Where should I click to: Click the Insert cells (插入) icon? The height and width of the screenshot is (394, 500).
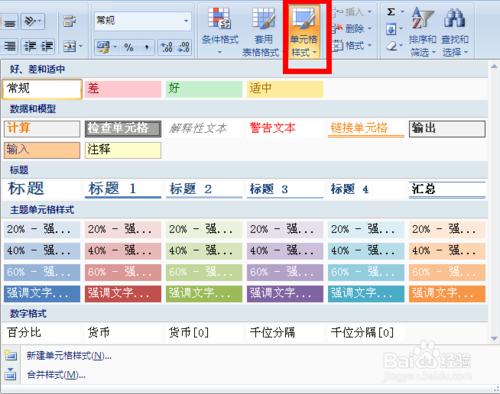pos(337,12)
